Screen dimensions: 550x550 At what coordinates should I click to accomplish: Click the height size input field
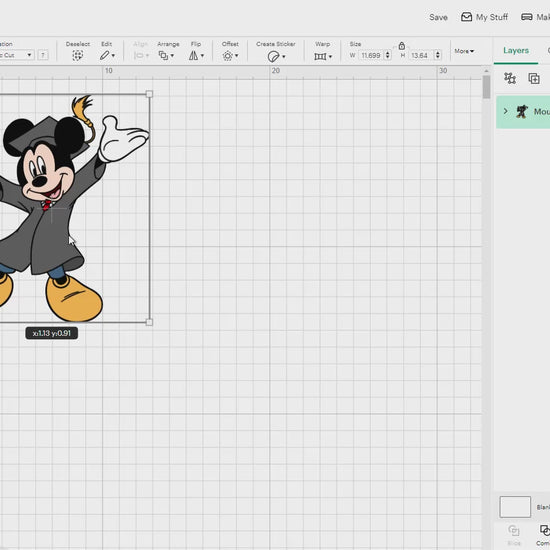tap(421, 55)
